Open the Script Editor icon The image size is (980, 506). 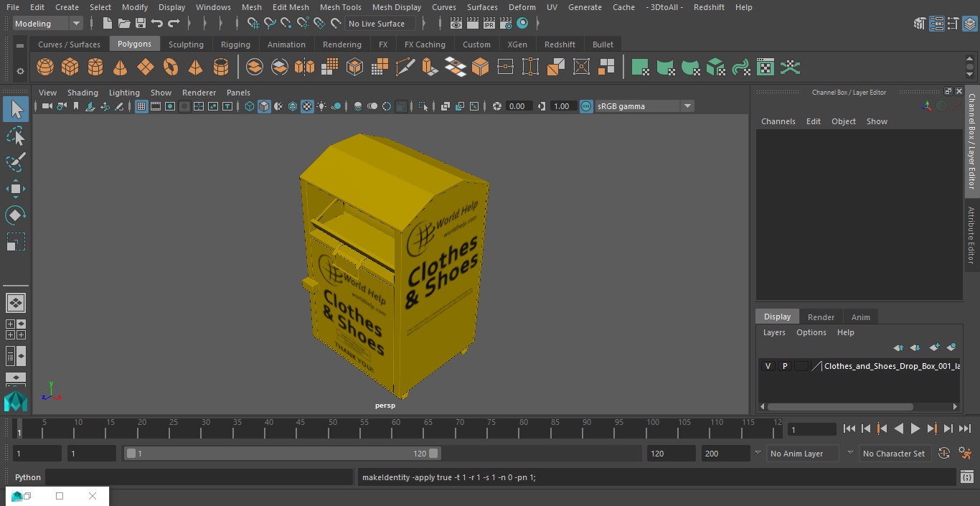(966, 477)
